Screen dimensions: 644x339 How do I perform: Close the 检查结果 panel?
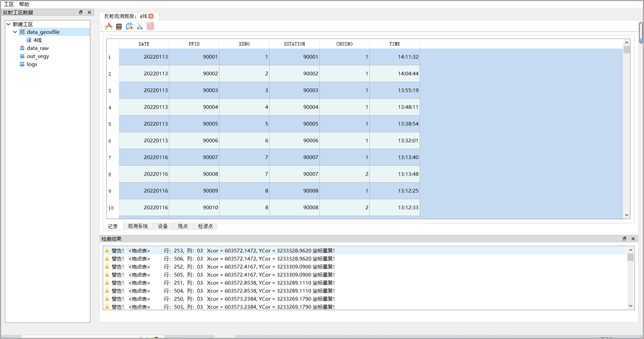pos(633,239)
